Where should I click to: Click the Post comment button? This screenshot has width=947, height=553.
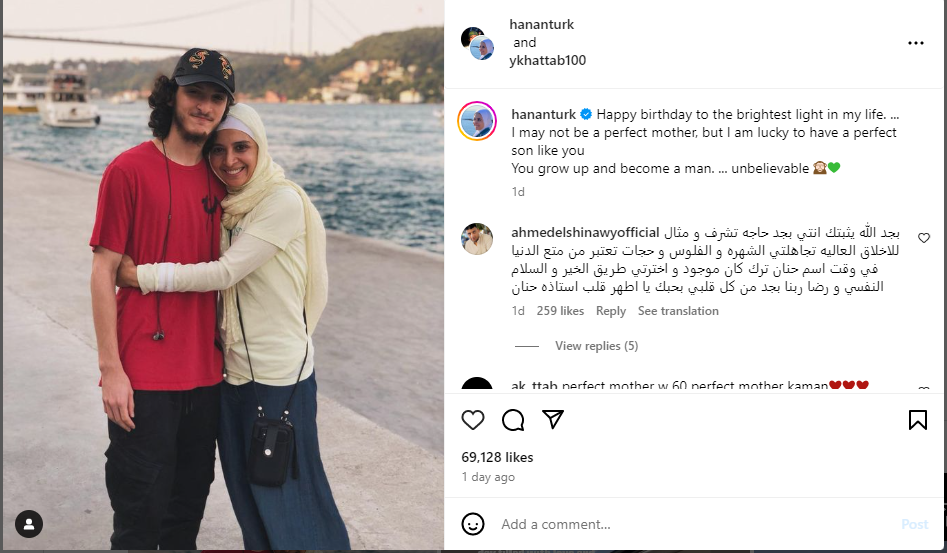pos(914,524)
